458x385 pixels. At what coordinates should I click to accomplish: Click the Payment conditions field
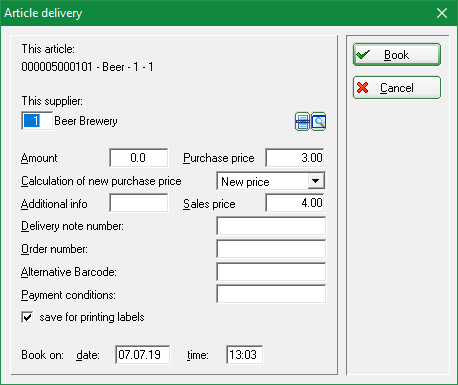271,294
